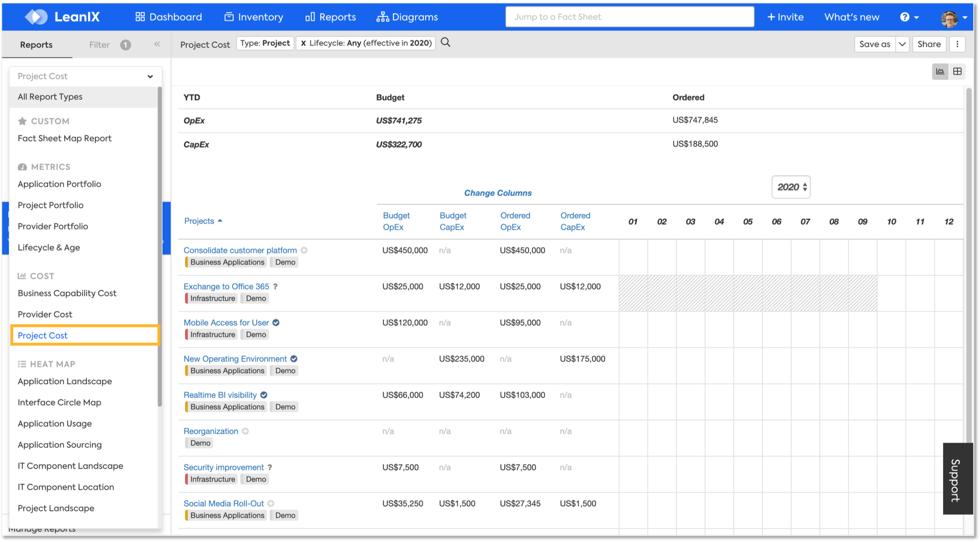Click the Share button
This screenshot has width=980, height=542.
(x=929, y=44)
